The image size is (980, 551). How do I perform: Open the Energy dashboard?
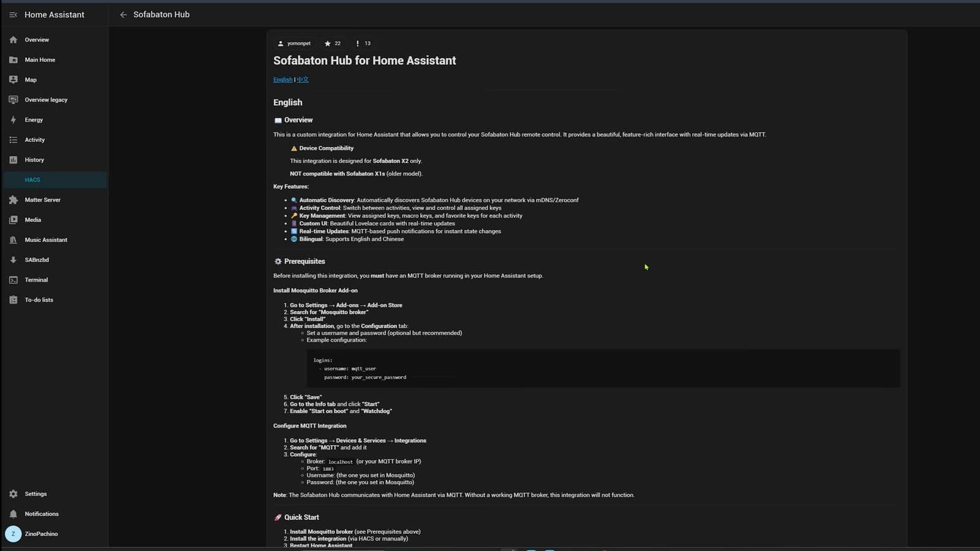coord(55,120)
